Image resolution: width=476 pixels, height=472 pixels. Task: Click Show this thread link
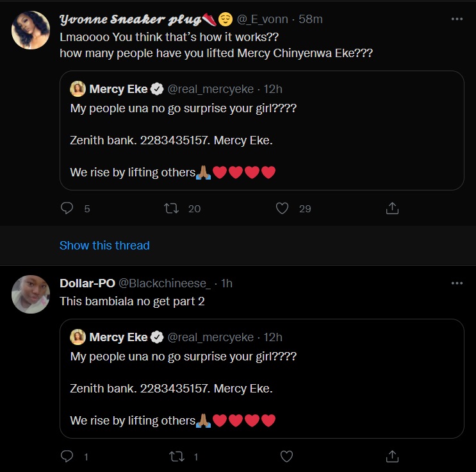pos(104,245)
